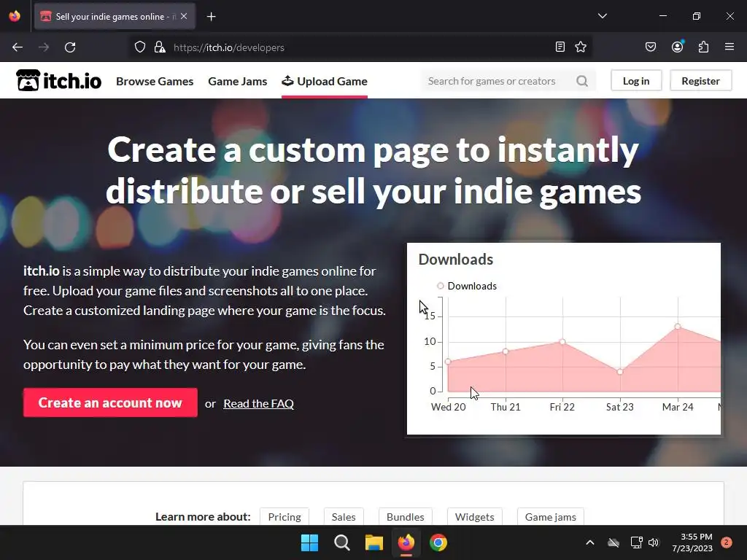Screen dimensions: 747x560
Task: Show hidden system tray icons
Action: point(589,542)
